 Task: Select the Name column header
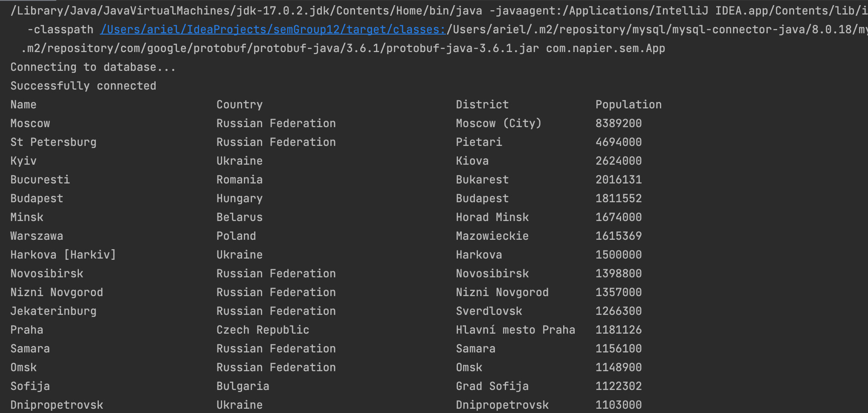[23, 105]
